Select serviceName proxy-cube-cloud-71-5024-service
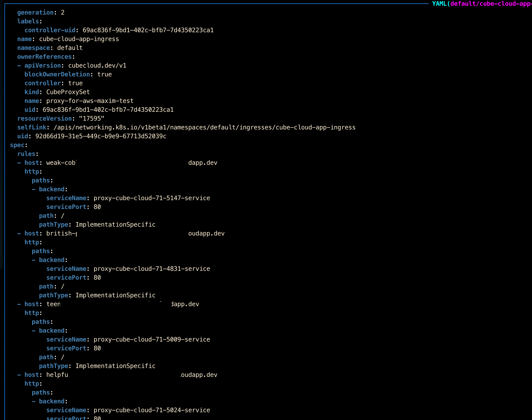 point(128,410)
